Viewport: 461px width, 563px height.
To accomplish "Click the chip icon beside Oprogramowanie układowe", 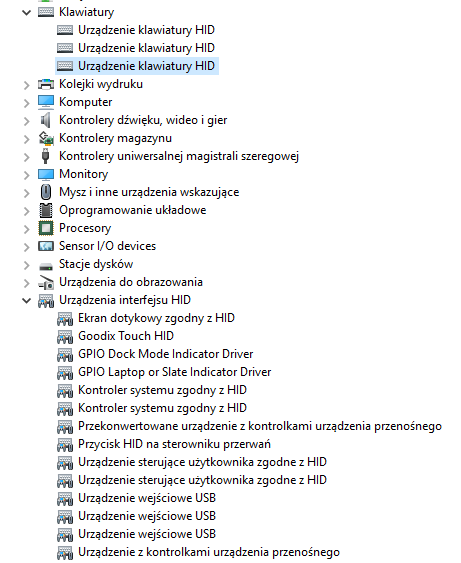I will coord(46,210).
